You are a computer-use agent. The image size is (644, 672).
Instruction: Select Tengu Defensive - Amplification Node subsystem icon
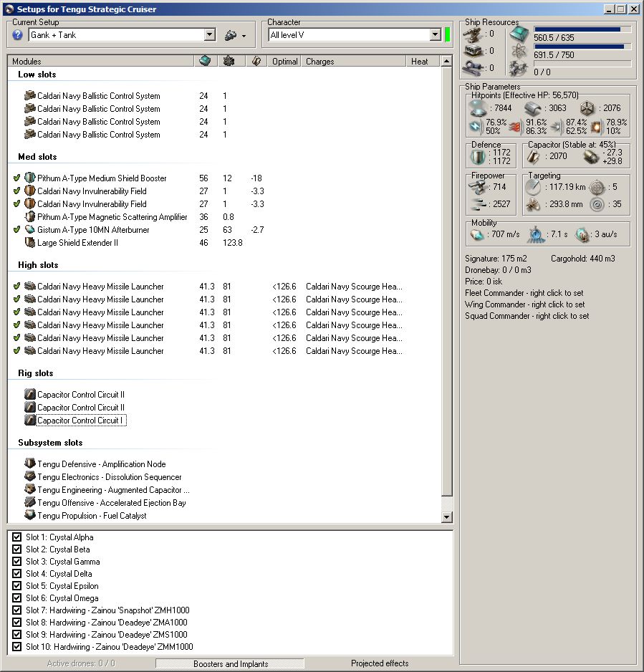coord(29,464)
